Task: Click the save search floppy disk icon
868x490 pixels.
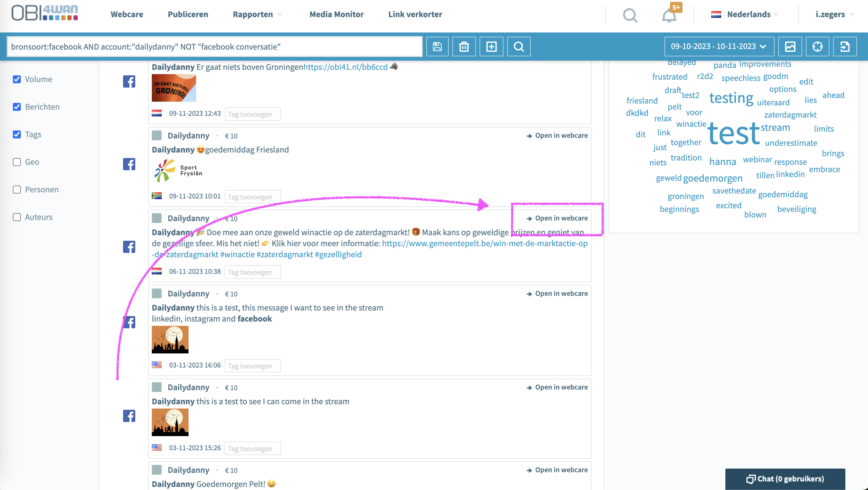Action: [437, 47]
